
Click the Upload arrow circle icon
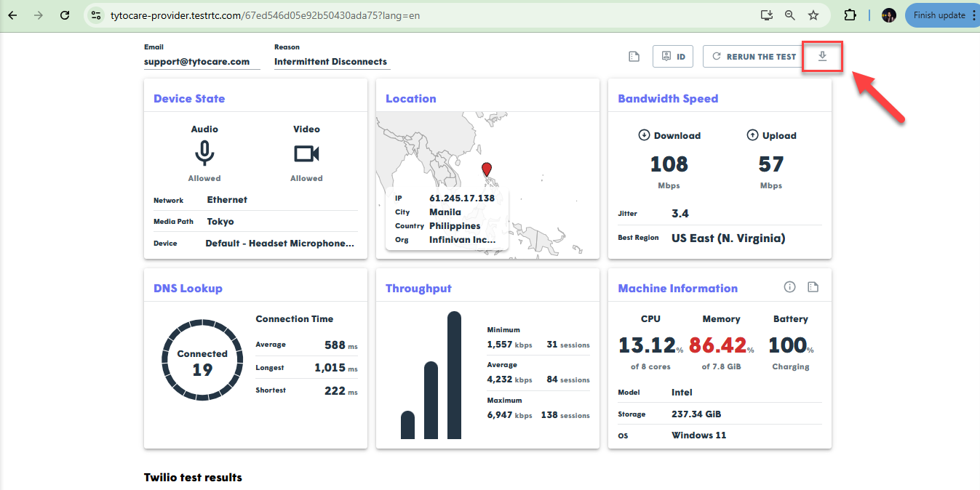[752, 135]
